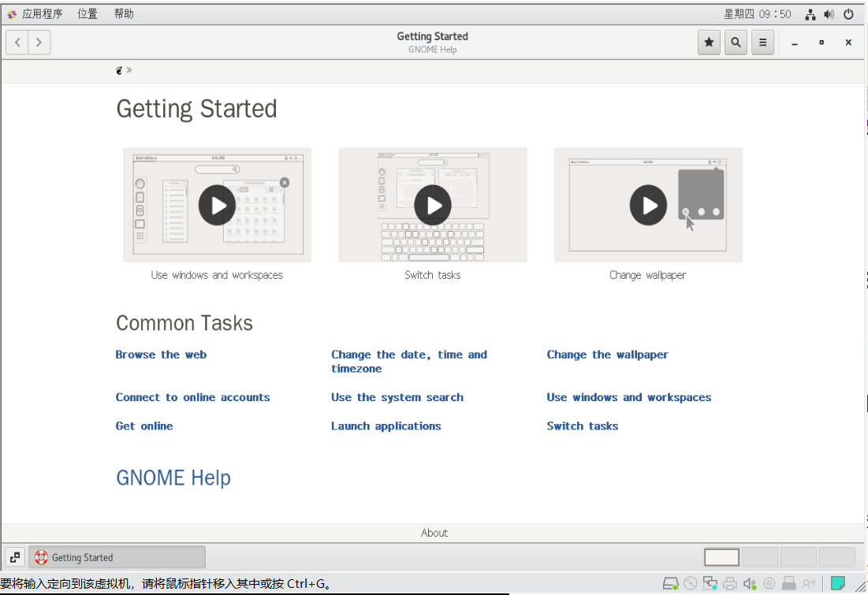Image resolution: width=868 pixels, height=595 pixels.
Task: Open Switch tasks link
Action: tap(583, 426)
